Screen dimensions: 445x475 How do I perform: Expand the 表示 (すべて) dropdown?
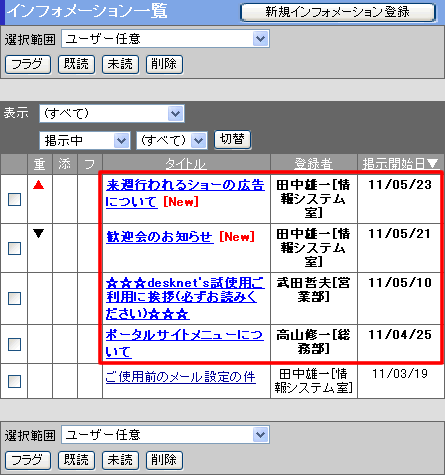tap(112, 114)
